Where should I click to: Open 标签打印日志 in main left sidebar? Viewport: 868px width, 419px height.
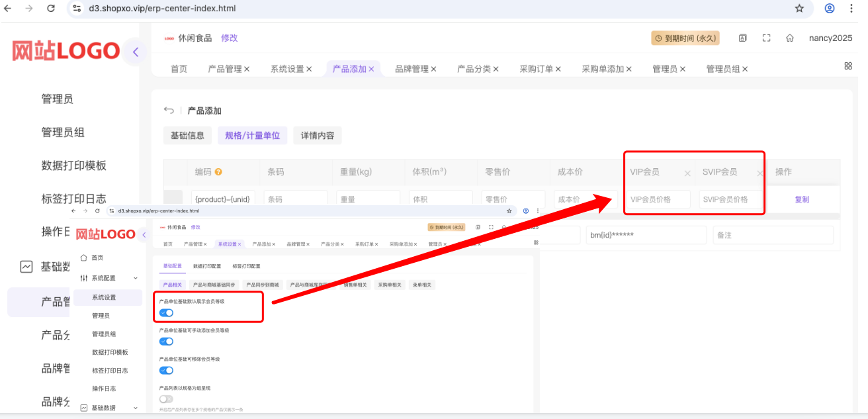pyautogui.click(x=73, y=199)
